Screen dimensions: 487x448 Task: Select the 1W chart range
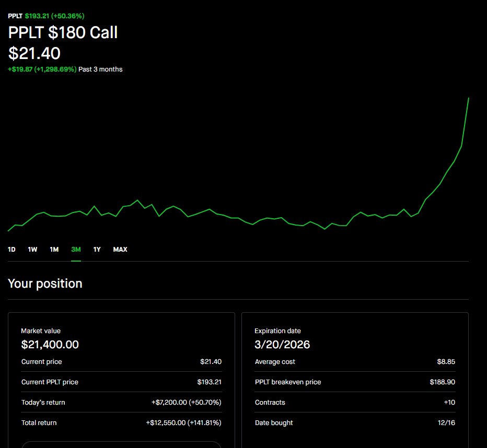[x=32, y=250]
